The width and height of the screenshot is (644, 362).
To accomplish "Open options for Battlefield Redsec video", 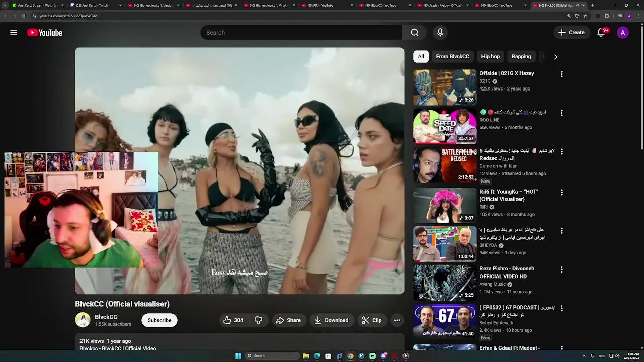I will 562,151.
